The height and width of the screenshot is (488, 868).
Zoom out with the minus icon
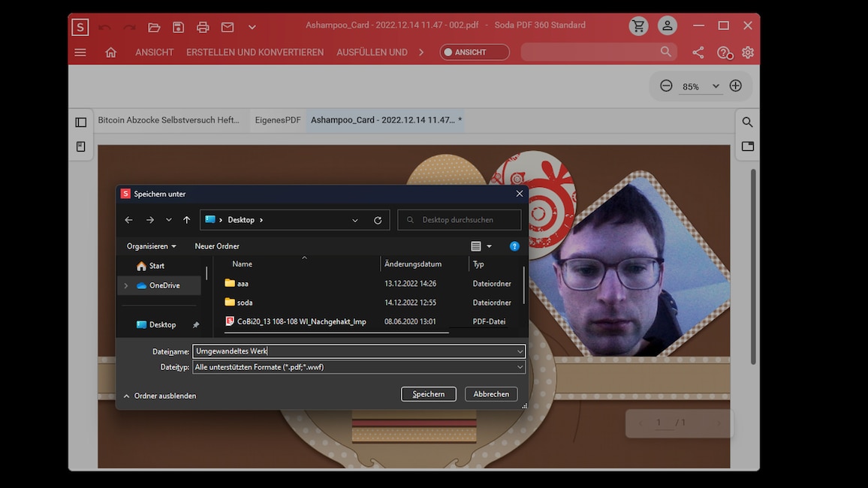[x=666, y=86]
